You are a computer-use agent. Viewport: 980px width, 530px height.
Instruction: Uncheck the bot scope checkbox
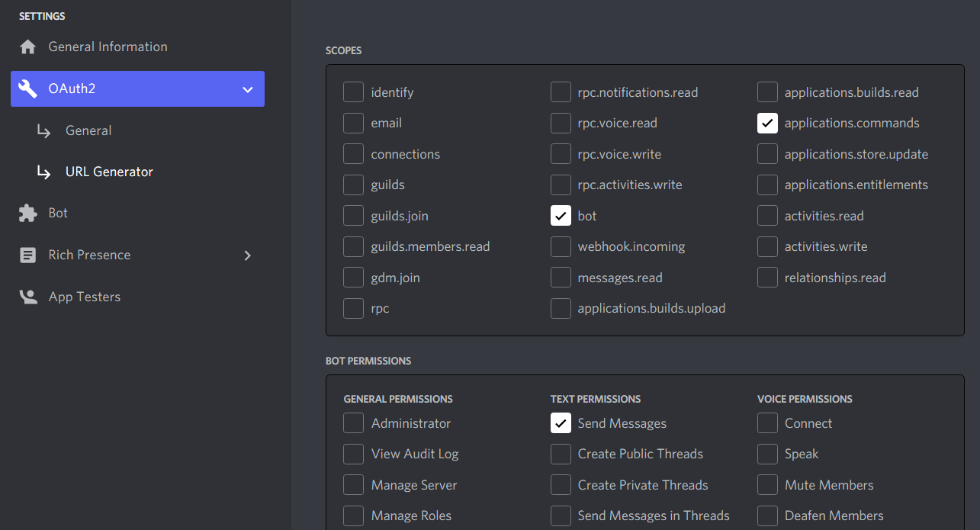click(x=561, y=216)
